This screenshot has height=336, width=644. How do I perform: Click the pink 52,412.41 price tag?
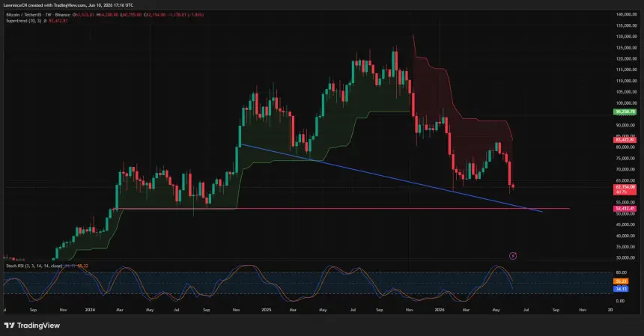pyautogui.click(x=625, y=209)
